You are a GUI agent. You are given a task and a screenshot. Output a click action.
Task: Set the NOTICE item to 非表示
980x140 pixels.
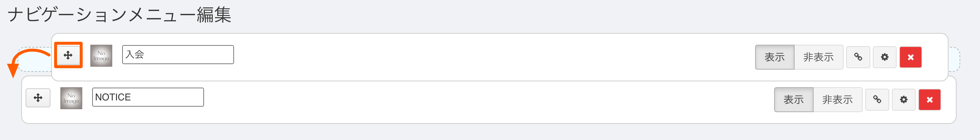pos(837,100)
